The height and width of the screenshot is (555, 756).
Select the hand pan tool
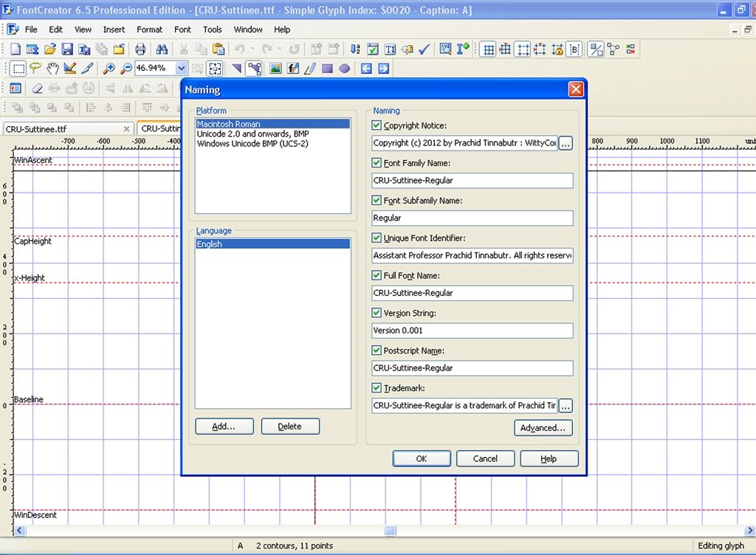pos(52,69)
